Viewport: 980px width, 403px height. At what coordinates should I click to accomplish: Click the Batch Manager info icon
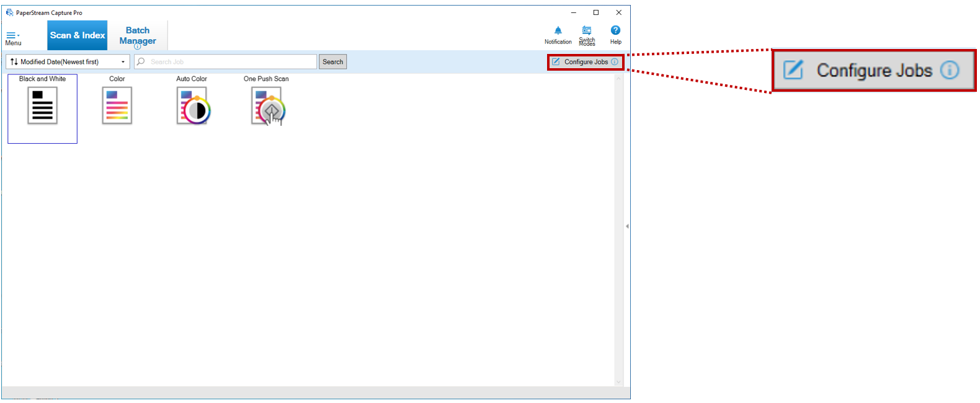point(138,46)
